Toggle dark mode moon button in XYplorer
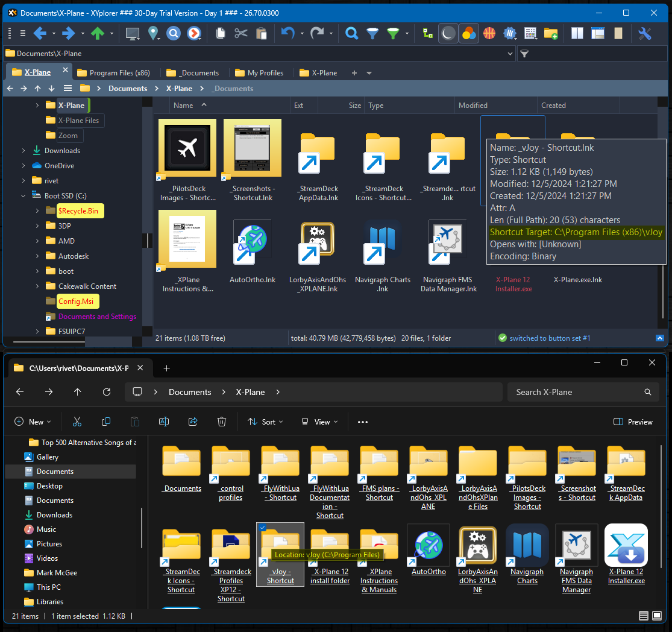The height and width of the screenshot is (632, 672). pos(448,34)
